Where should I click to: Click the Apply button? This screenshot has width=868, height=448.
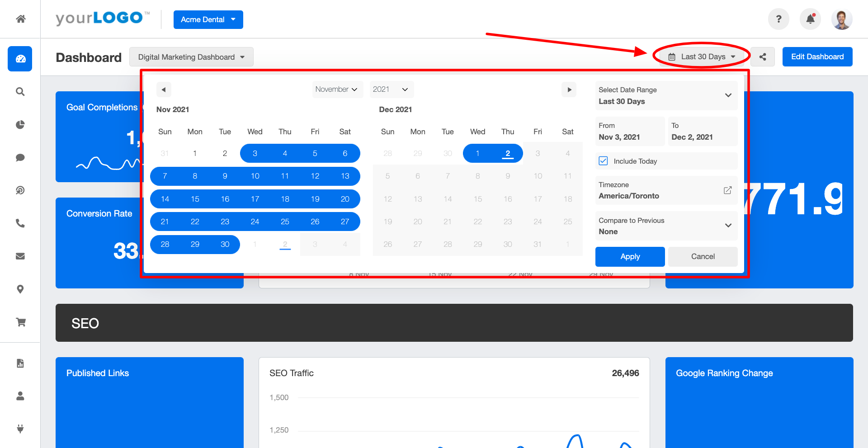pos(630,256)
